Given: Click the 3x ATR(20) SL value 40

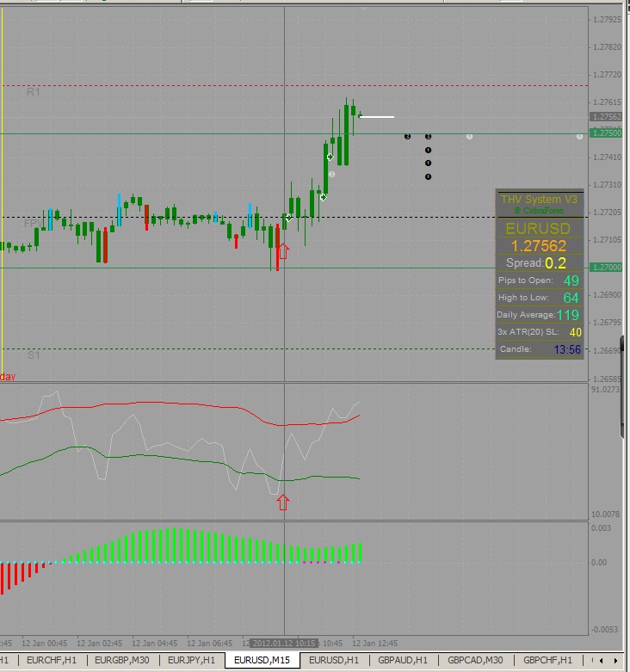Looking at the screenshot, I should pyautogui.click(x=575, y=332).
